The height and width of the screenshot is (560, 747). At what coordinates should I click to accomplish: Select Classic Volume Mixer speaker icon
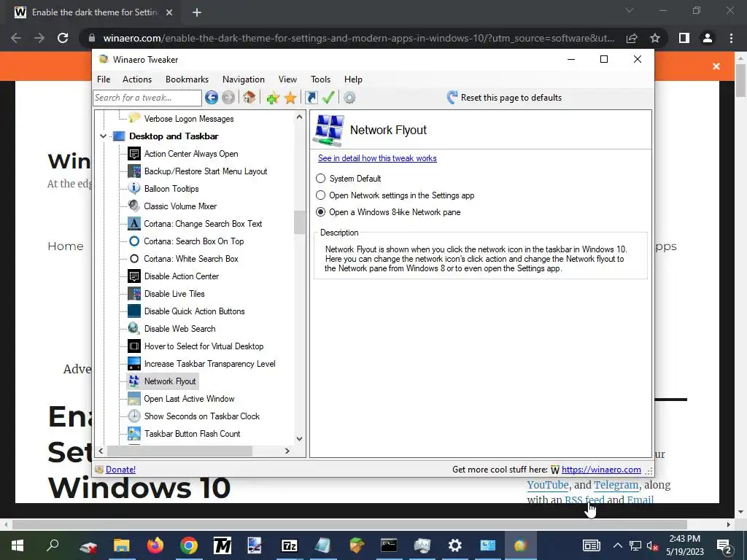[134, 206]
